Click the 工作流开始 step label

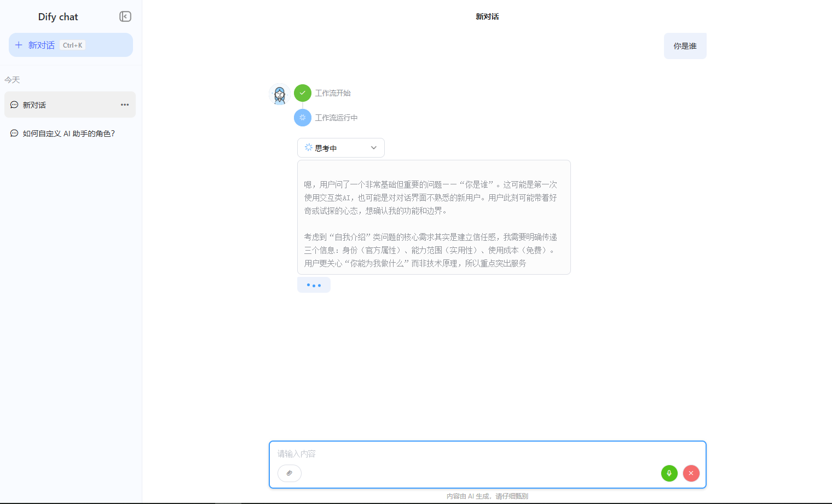pos(333,93)
